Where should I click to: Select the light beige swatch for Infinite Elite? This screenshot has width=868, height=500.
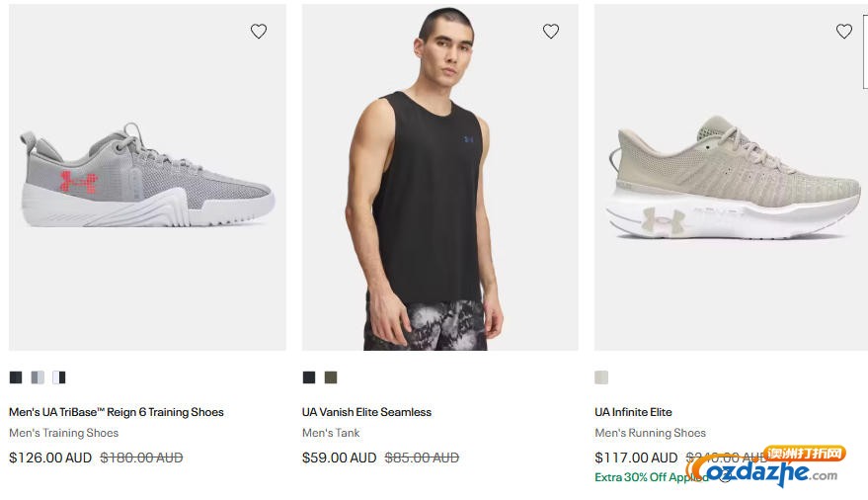coord(601,377)
